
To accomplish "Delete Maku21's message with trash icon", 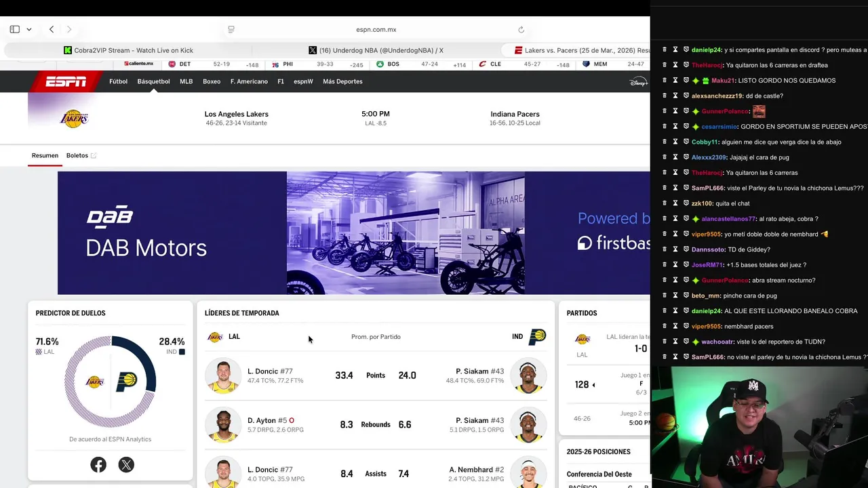I will (x=665, y=80).
